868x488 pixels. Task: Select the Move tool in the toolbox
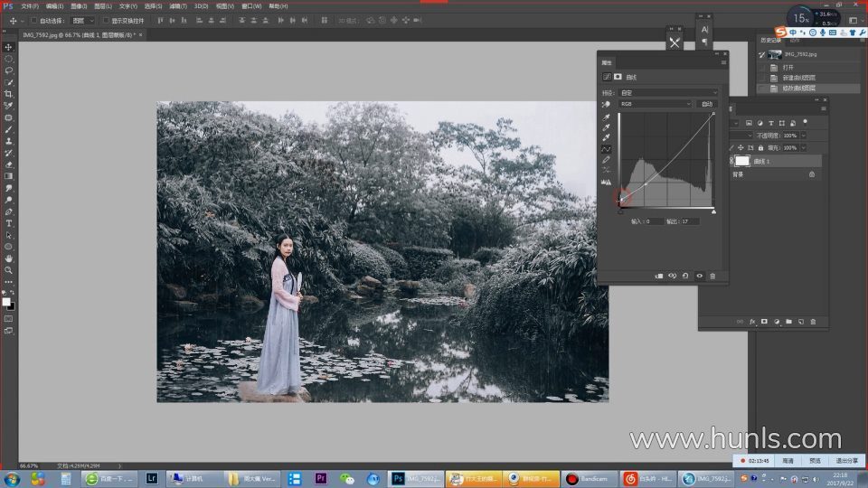8,47
